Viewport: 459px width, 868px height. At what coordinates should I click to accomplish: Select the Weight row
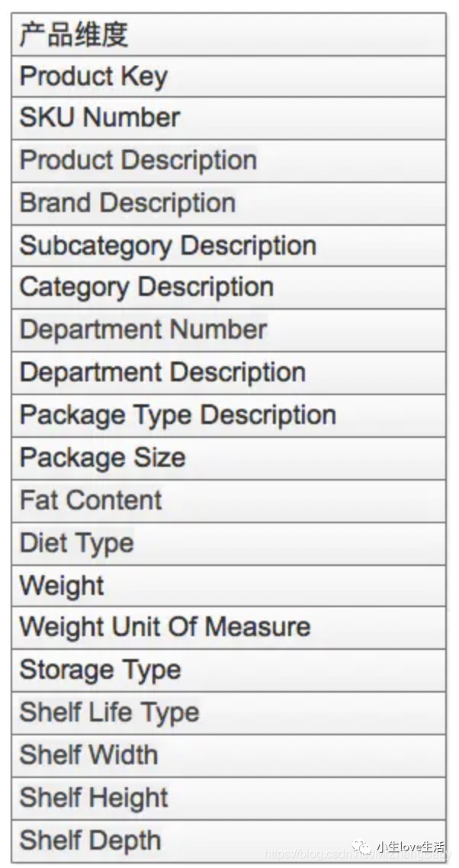229,586
